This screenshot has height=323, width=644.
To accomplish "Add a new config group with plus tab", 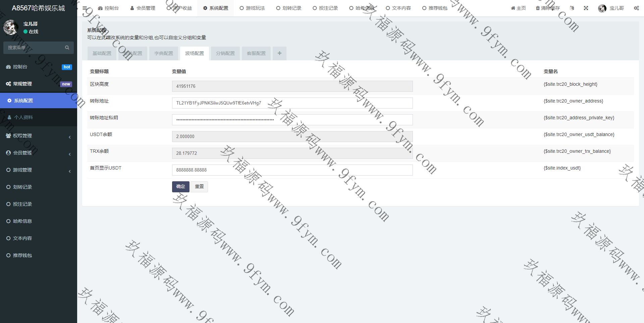I will tap(279, 53).
